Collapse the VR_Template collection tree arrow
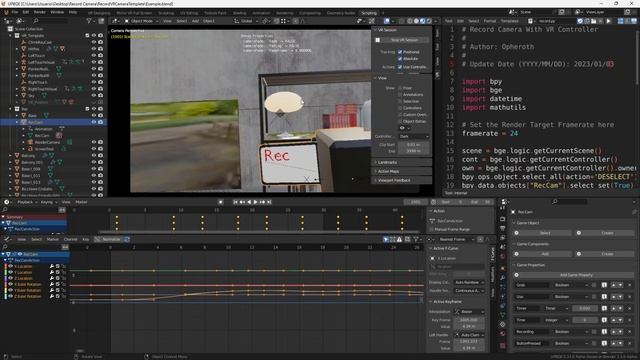The height and width of the screenshot is (360, 640). [11, 36]
